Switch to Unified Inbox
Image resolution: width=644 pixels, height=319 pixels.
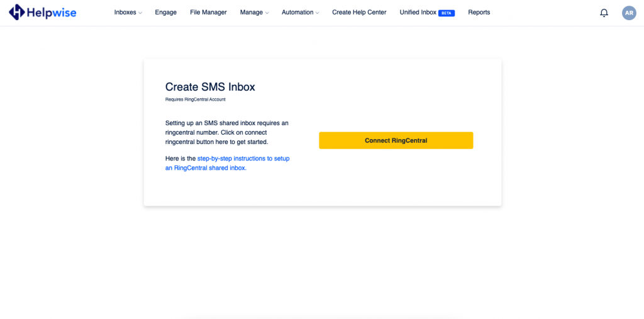pos(418,13)
